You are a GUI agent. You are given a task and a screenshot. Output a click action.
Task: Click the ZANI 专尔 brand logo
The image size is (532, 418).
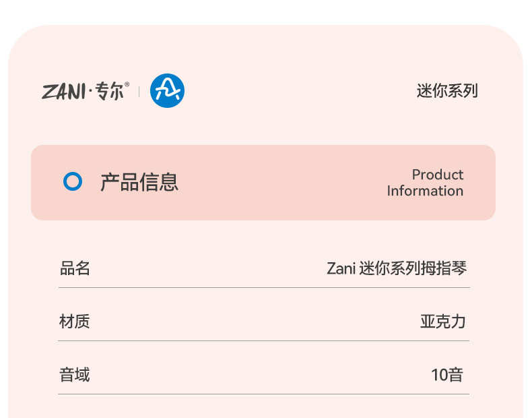85,90
